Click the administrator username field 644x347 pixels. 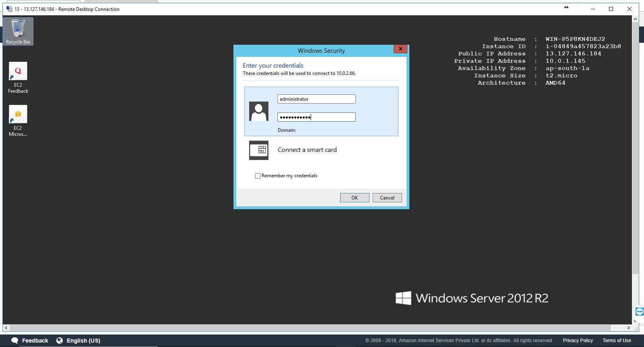pos(316,99)
